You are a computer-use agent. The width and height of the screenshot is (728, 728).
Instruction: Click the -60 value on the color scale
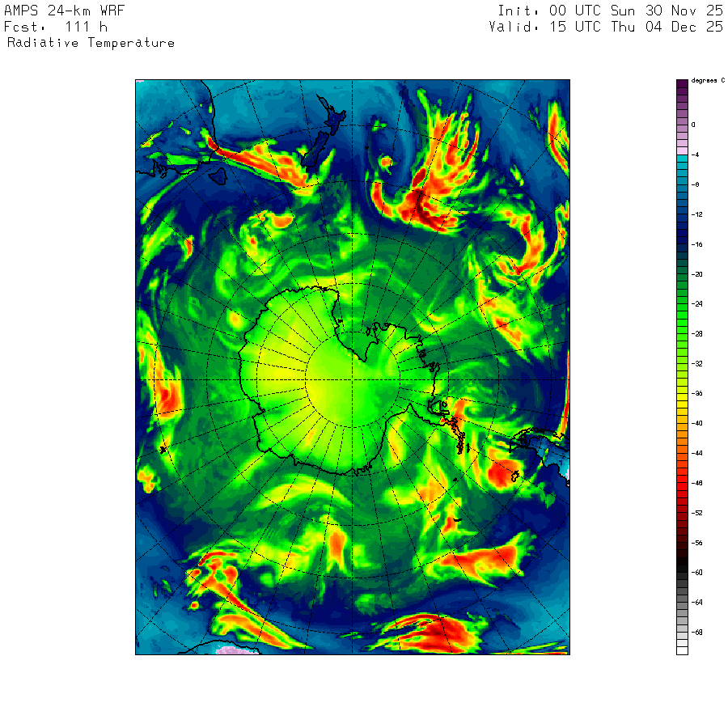(x=697, y=573)
